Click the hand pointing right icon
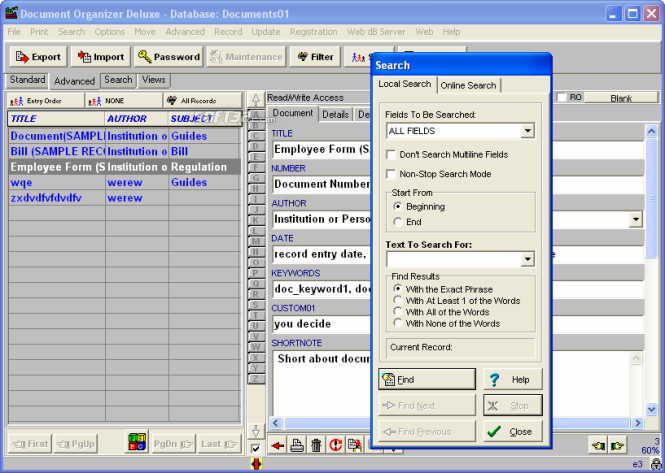The height and width of the screenshot is (473, 665). (x=617, y=446)
